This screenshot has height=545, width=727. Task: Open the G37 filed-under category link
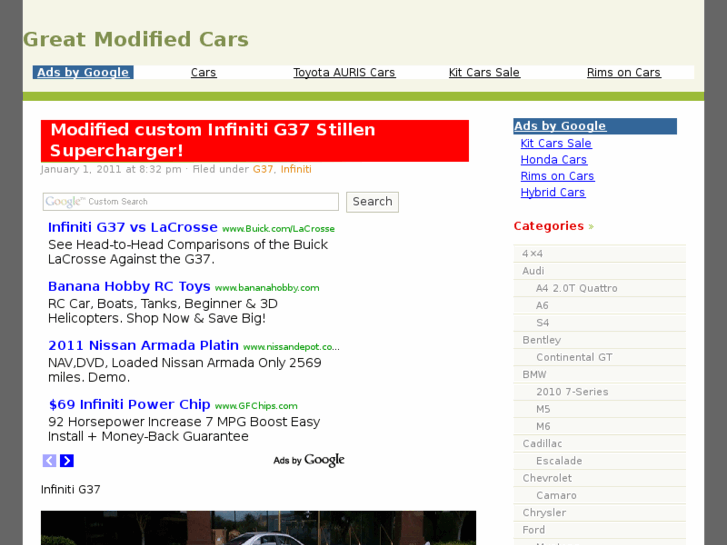tap(262, 169)
